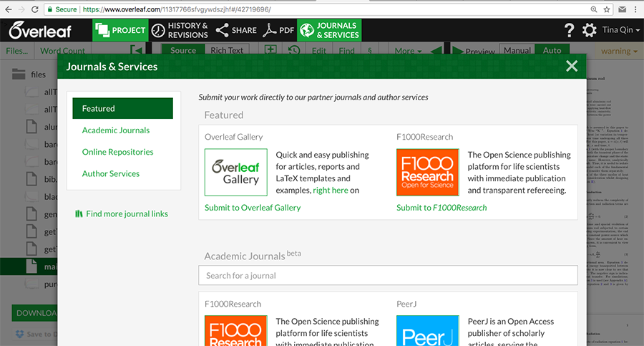Open the Share option
The width and height of the screenshot is (644, 346).
(235, 30)
